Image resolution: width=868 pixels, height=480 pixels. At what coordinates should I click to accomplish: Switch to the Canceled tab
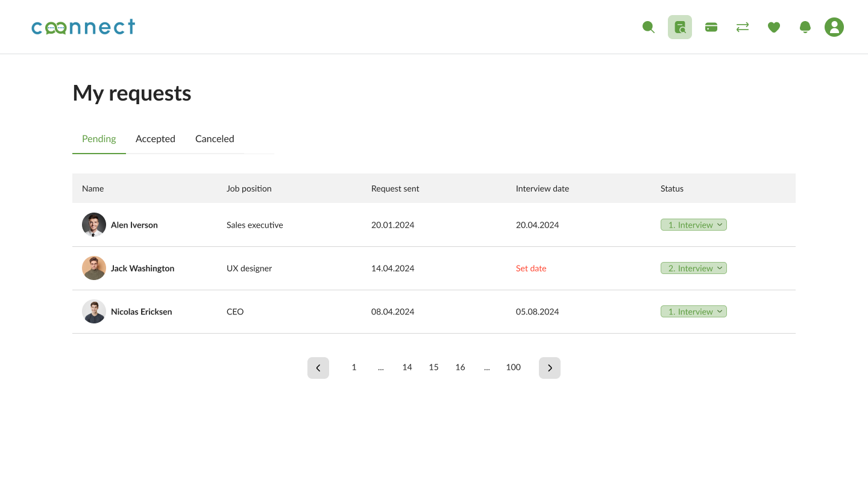click(215, 139)
